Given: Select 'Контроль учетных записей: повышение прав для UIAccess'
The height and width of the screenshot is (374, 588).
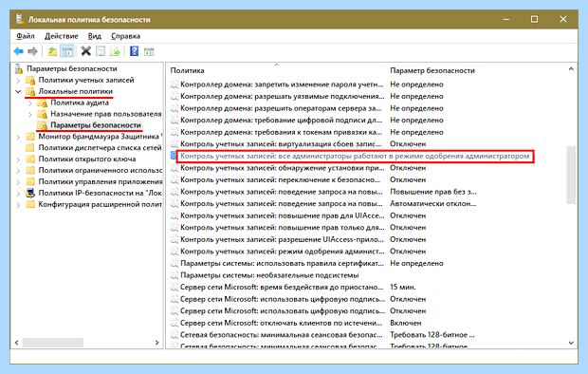Looking at the screenshot, I should 282,215.
